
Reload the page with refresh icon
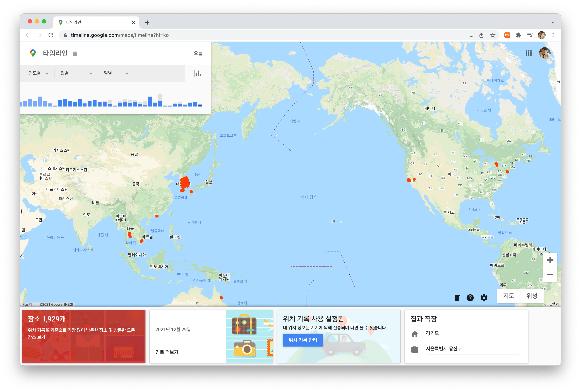coord(51,35)
